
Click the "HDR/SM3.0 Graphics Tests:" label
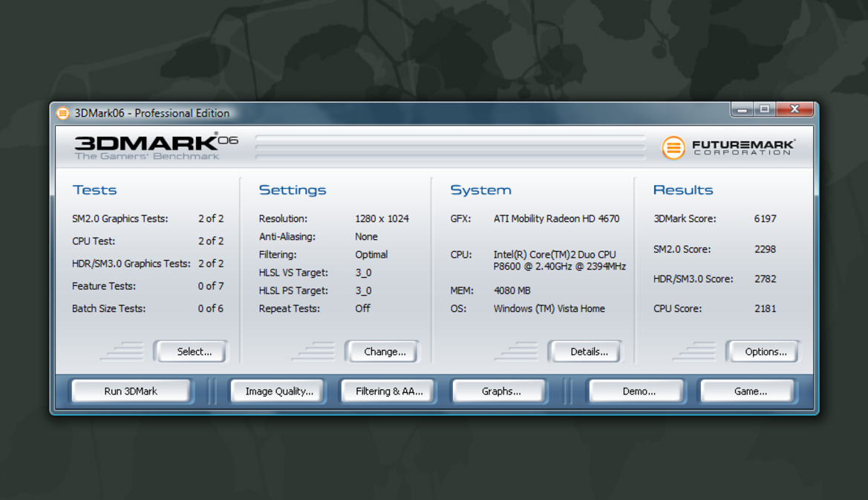tap(131, 264)
